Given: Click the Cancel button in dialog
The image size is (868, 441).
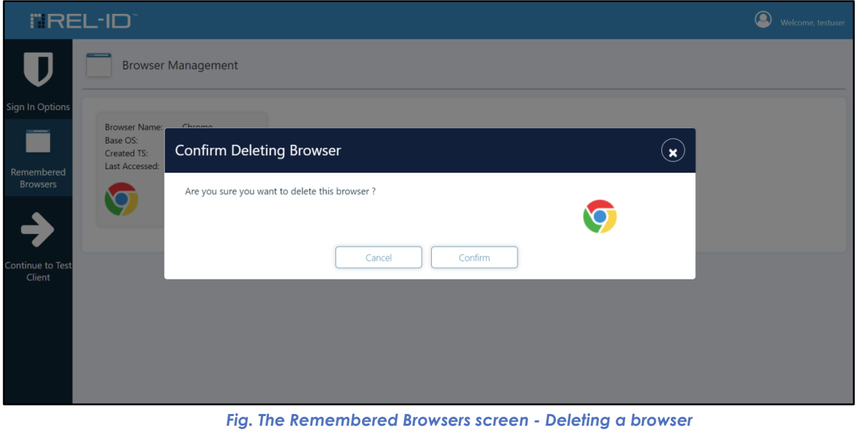Looking at the screenshot, I should 379,257.
